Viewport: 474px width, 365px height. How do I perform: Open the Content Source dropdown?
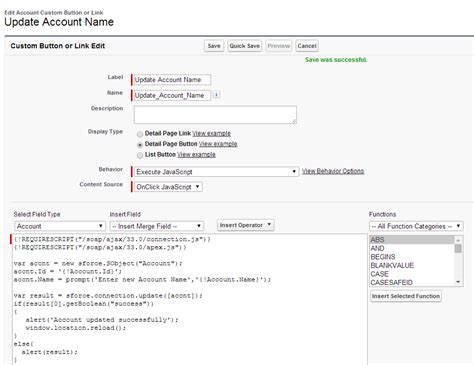point(168,187)
